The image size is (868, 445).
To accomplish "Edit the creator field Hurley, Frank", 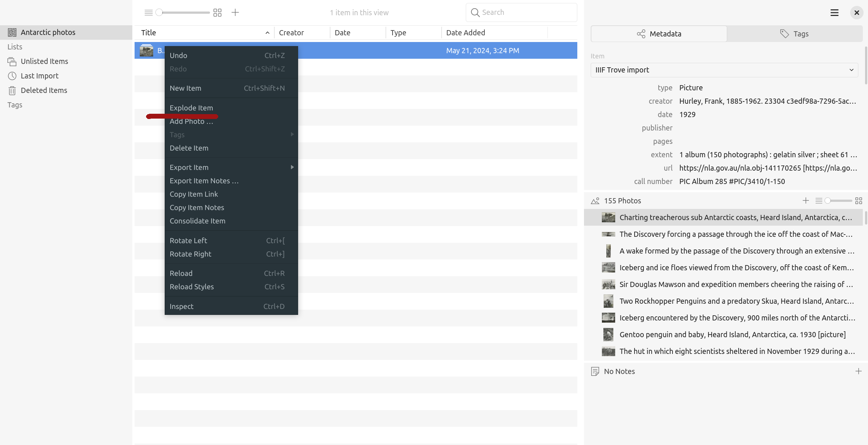I will click(768, 101).
